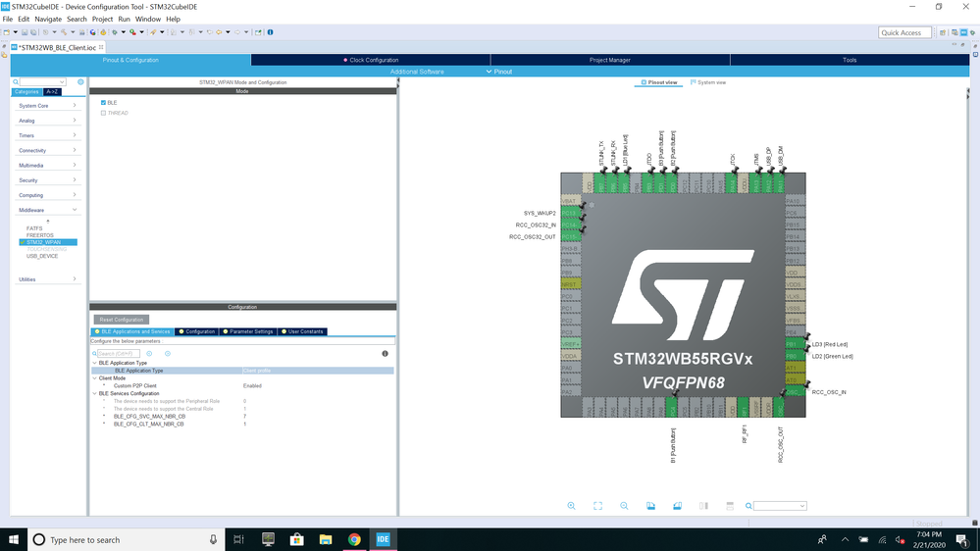
Task: Open the Additional Software link
Action: tap(417, 72)
